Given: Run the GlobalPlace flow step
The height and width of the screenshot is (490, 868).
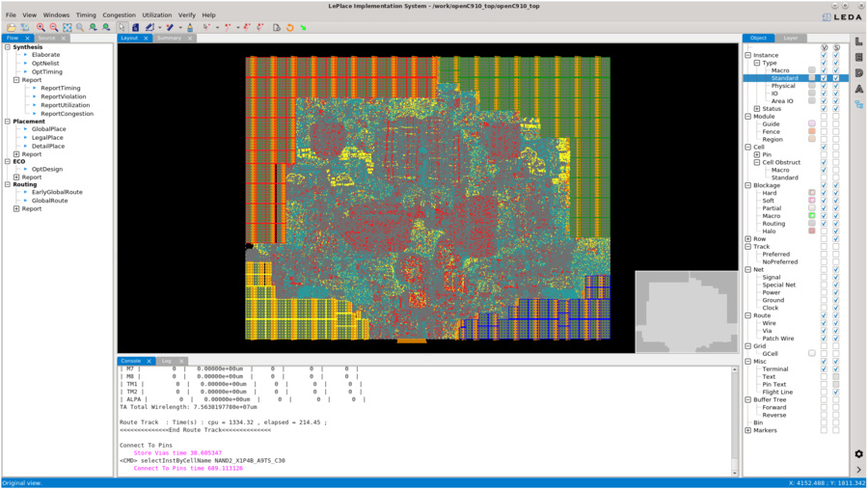Looking at the screenshot, I should coord(48,129).
